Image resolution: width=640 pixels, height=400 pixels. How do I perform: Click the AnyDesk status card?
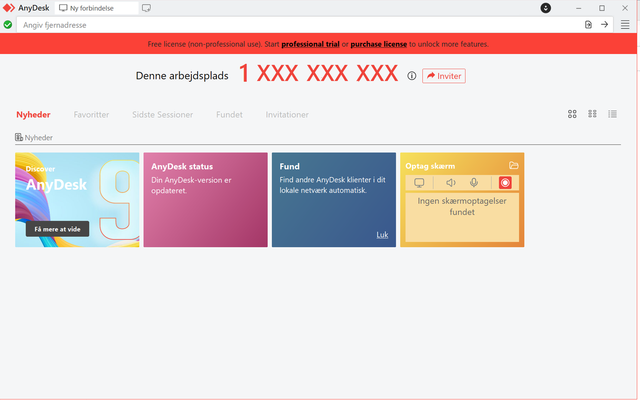point(205,200)
